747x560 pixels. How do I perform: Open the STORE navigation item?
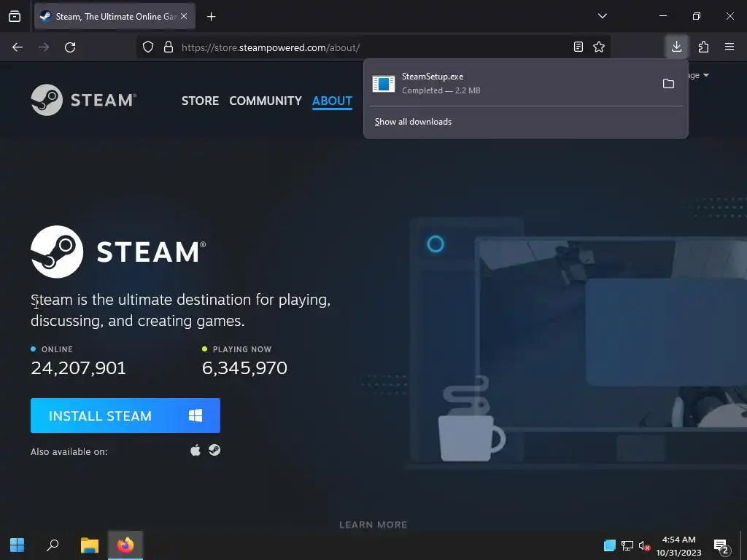tap(200, 101)
